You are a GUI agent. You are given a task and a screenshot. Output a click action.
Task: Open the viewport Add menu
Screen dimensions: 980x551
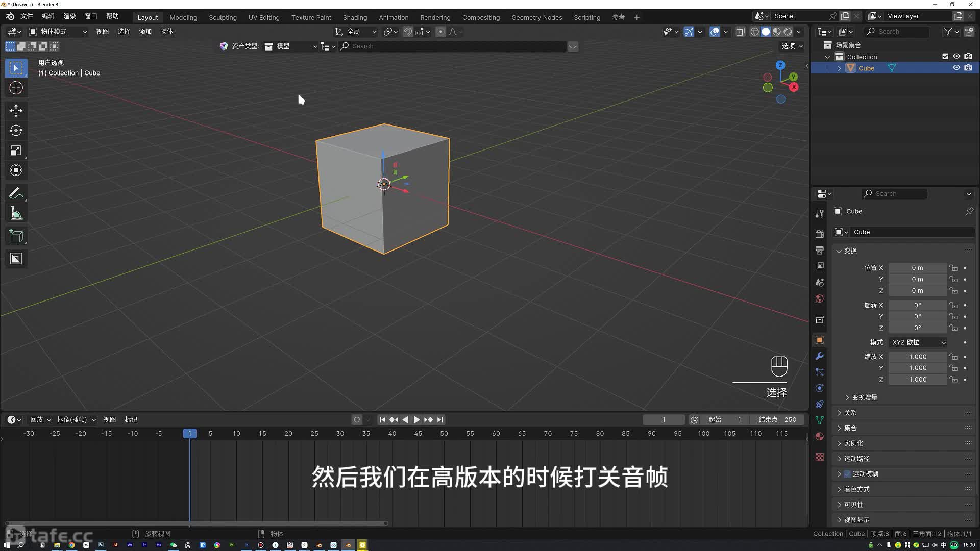click(145, 32)
